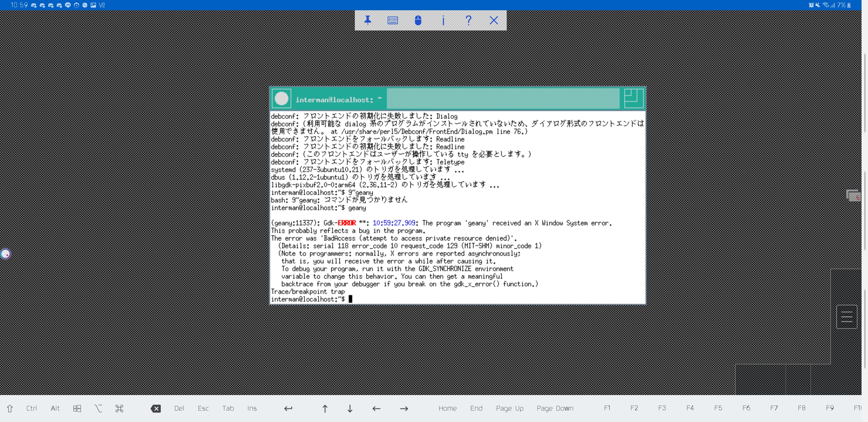Click the xterm window menu circle button
This screenshot has height=422, width=868.
pyautogui.click(x=281, y=99)
